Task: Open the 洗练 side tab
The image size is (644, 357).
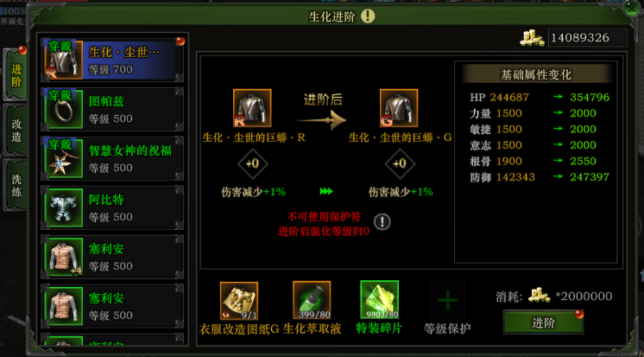Action: click(x=16, y=186)
